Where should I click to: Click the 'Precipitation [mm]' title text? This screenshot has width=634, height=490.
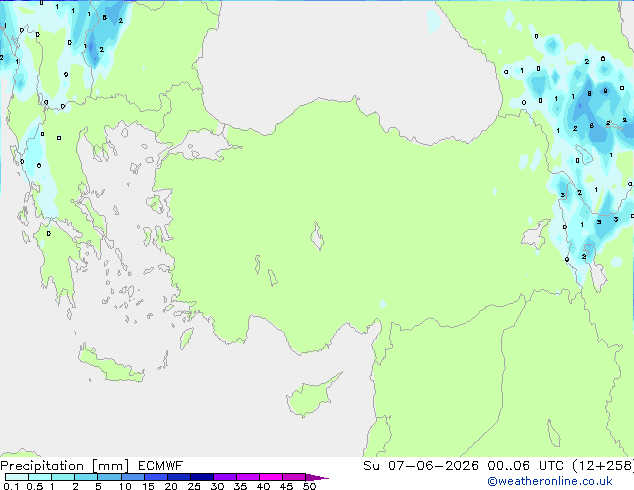pos(64,466)
